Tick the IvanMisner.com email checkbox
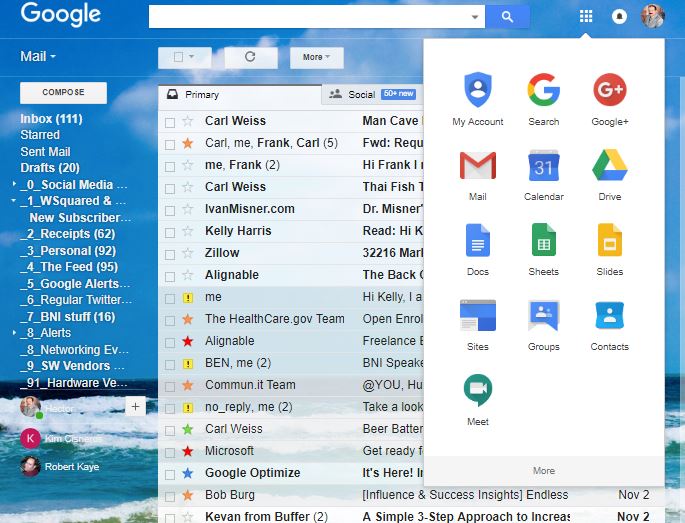Image resolution: width=685 pixels, height=523 pixels. [x=170, y=211]
